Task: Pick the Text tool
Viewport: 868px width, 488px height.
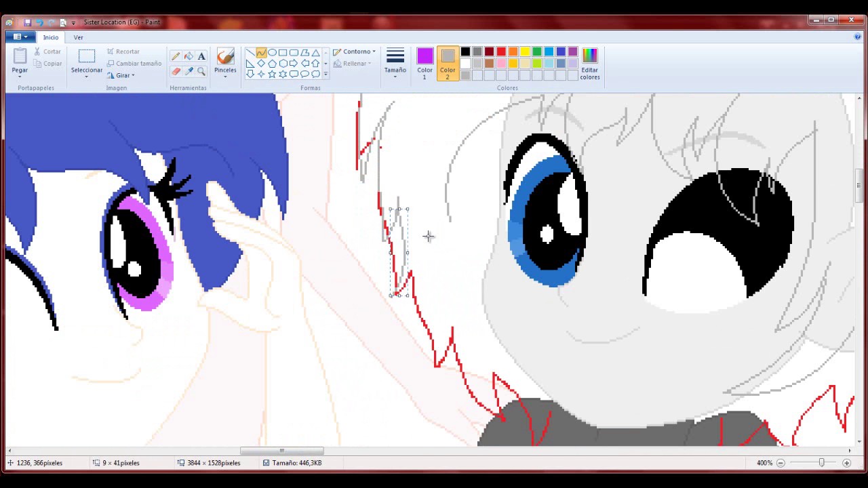Action: (201, 56)
